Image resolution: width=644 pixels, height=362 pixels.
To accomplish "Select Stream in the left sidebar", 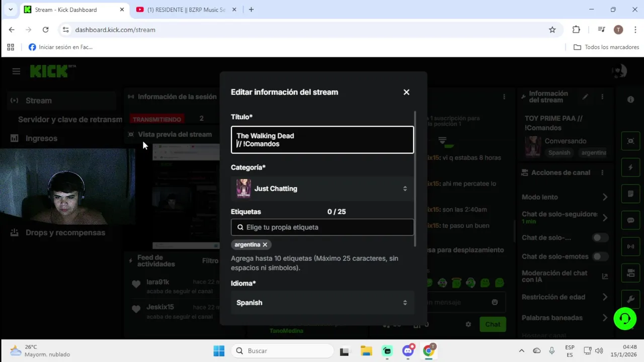I will (62, 101).
